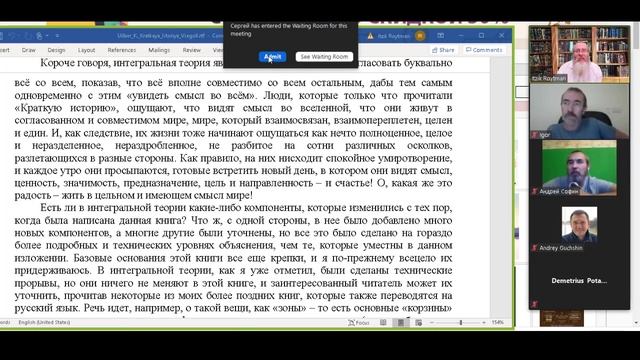Screen dimensions: 640x360
Task: Select Andrey Guchshin participant thumbnail
Action: 579,224
